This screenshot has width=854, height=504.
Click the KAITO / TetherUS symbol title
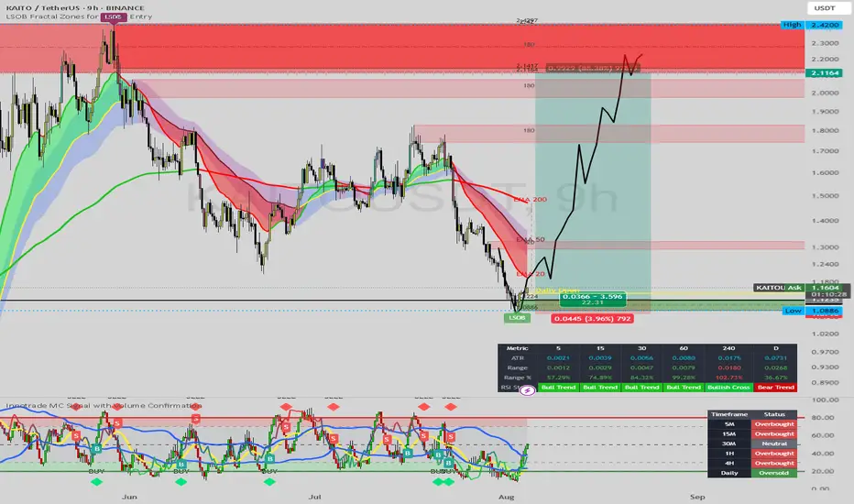[75, 7]
